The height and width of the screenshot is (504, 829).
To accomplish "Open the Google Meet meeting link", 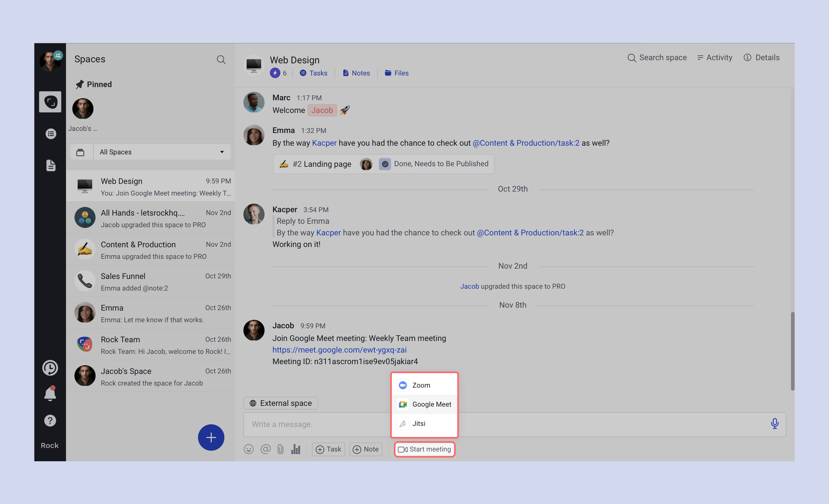I will click(339, 350).
